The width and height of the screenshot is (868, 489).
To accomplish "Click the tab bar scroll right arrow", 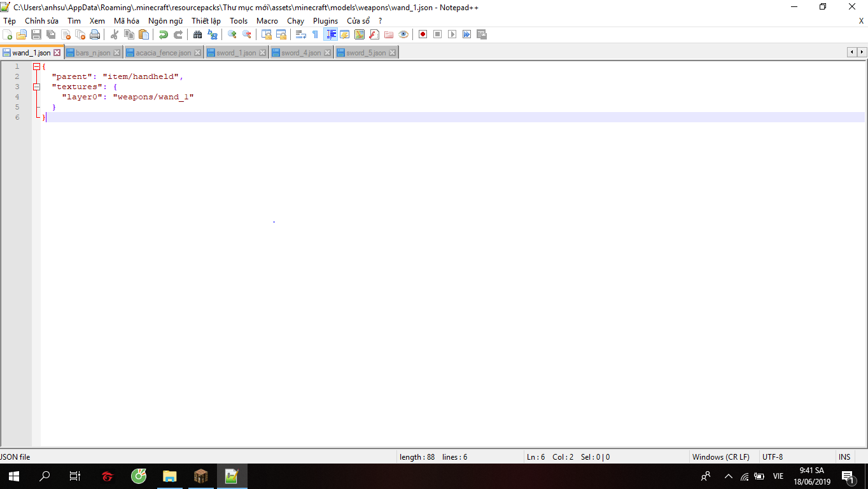I will 862,52.
